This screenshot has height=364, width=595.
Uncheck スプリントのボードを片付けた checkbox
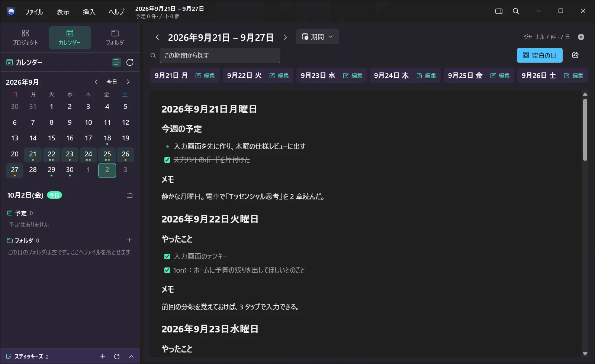click(167, 160)
